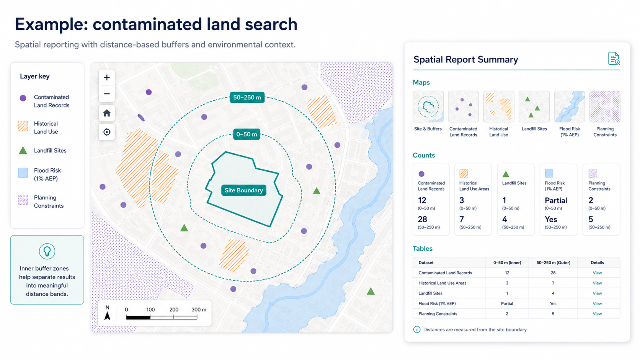This screenshot has height=360, width=640.
Task: View details for Landfill Sites row
Action: click(x=597, y=293)
